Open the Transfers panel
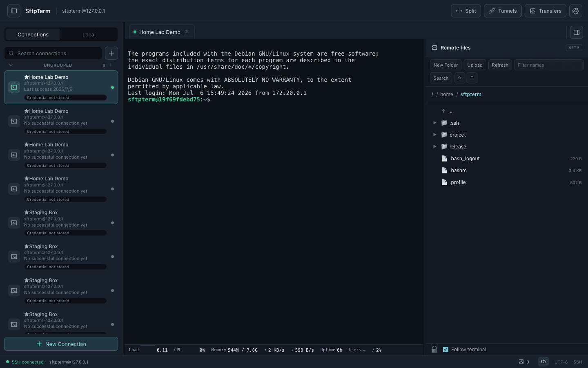This screenshot has width=588, height=368. (546, 11)
